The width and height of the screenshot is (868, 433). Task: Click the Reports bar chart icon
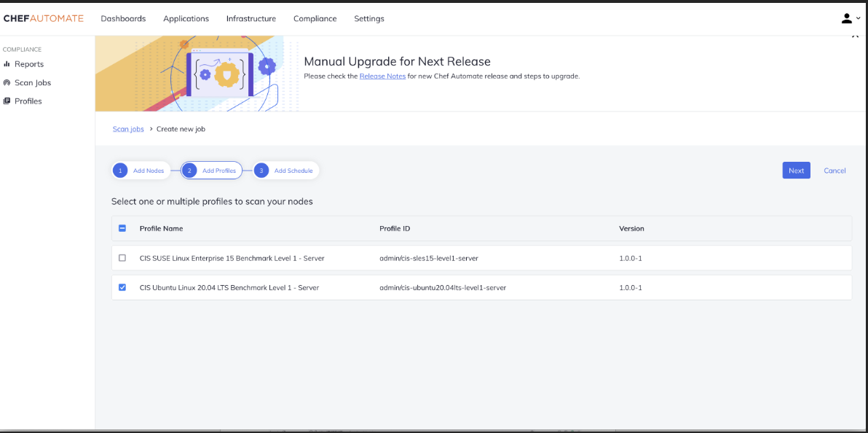pyautogui.click(x=7, y=64)
